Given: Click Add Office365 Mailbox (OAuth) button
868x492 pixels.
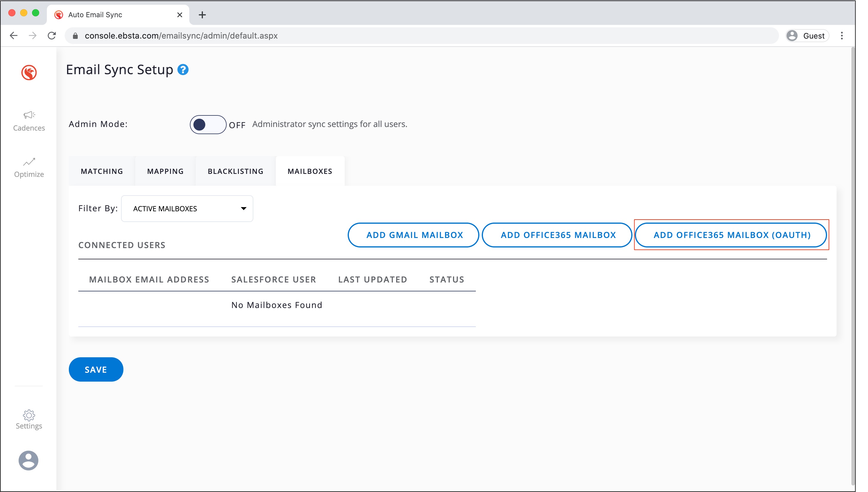Looking at the screenshot, I should pyautogui.click(x=732, y=235).
